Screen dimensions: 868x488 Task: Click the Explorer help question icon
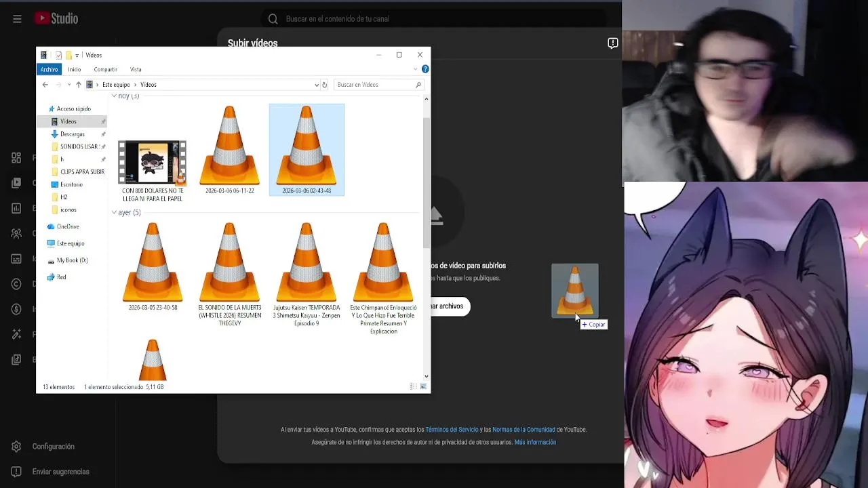425,69
